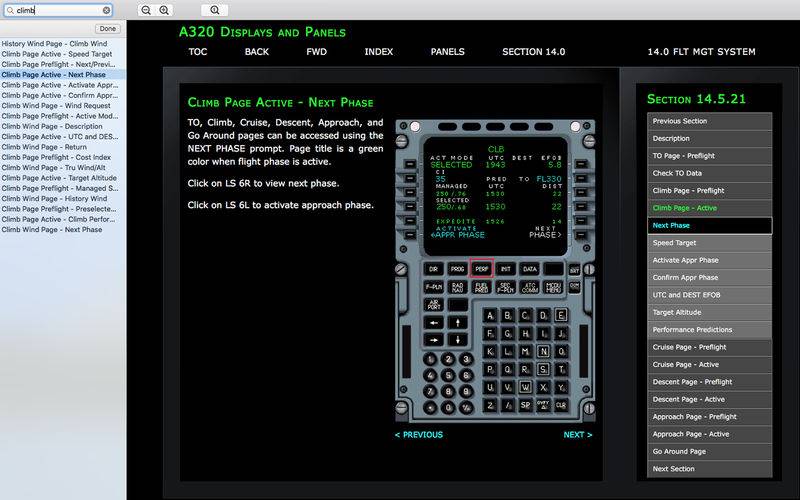This screenshot has width=800, height=500.
Task: Click line select key 6R beside NEXT PHASE
Action: [x=581, y=235]
